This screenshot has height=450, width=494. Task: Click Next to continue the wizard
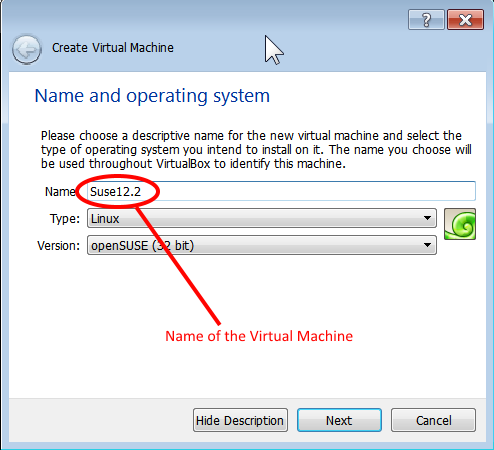click(339, 420)
